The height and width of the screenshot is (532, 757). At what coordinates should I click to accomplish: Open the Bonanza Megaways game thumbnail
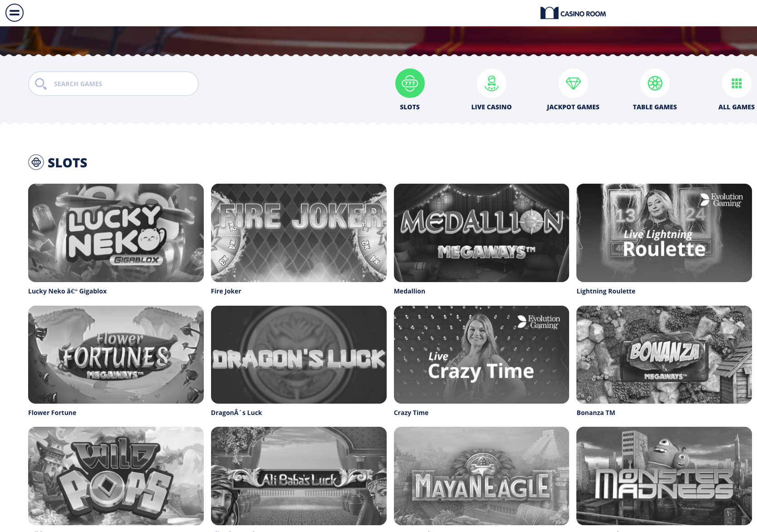pyautogui.click(x=664, y=355)
